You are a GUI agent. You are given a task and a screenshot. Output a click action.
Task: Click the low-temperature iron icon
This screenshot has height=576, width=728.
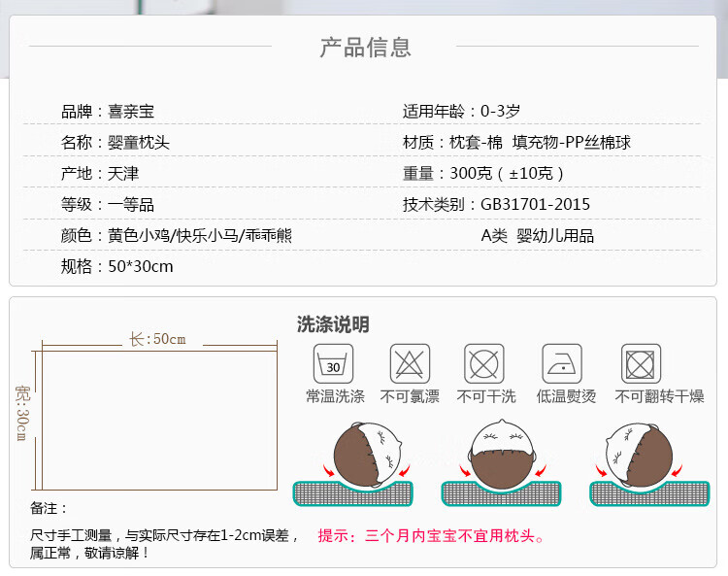(x=562, y=364)
